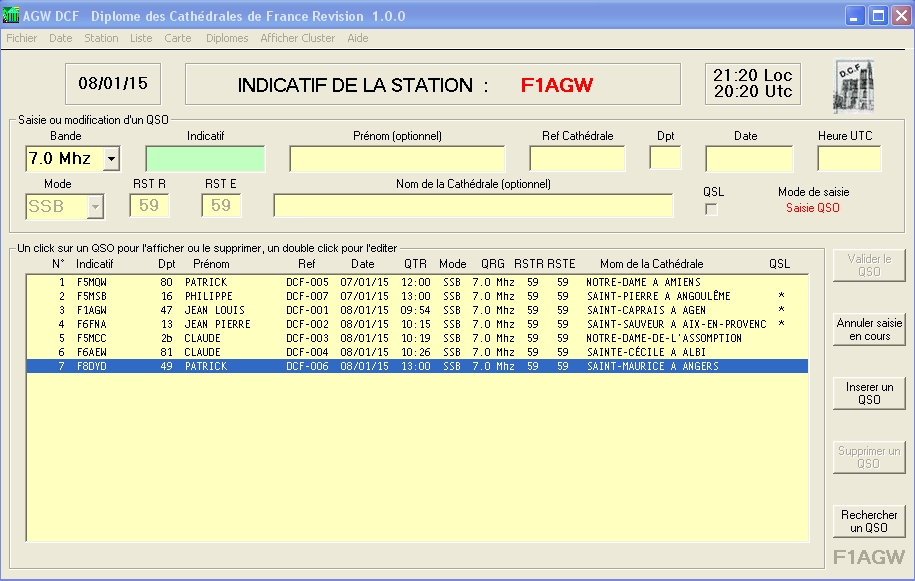Click the red Saisie QSO mode text
Screen dimensions: 915x581
(812, 208)
